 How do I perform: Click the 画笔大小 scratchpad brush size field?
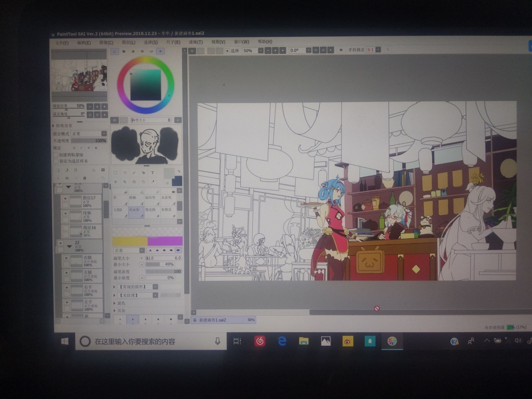coord(151,120)
